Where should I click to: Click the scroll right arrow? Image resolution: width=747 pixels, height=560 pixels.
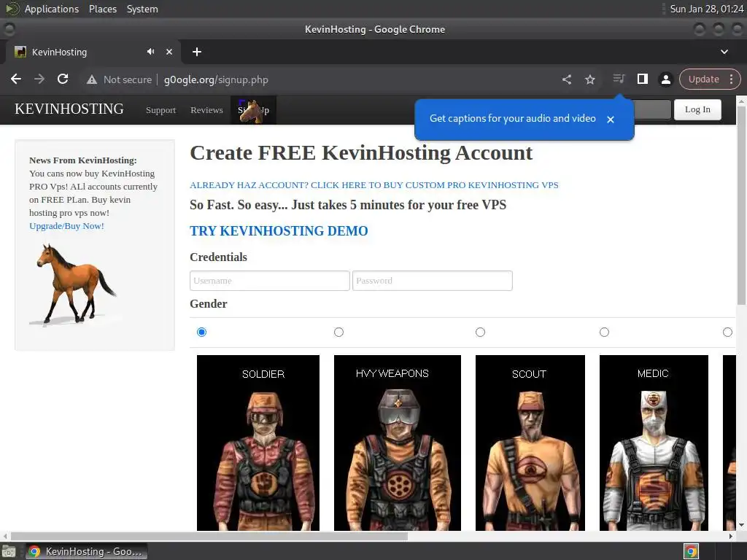click(731, 536)
